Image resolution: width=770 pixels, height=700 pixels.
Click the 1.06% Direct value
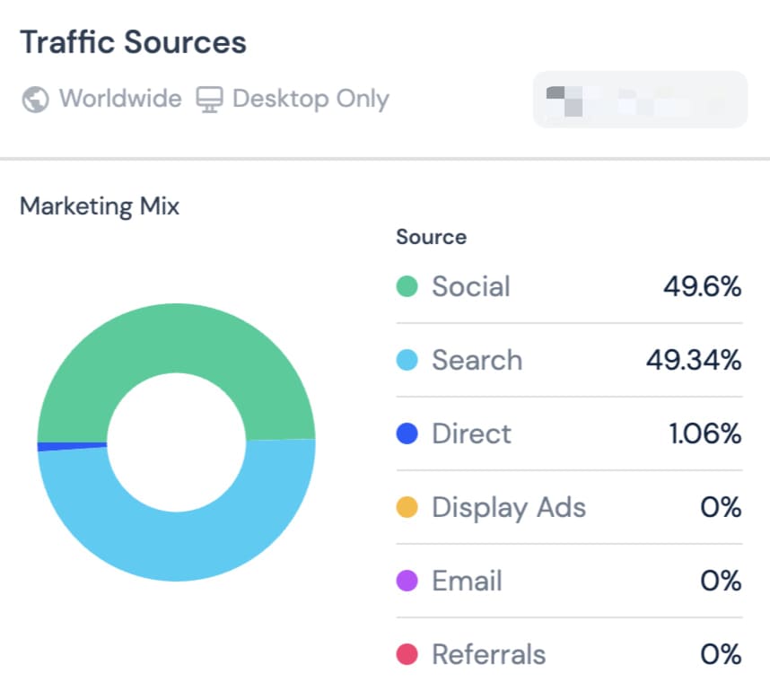pos(705,433)
